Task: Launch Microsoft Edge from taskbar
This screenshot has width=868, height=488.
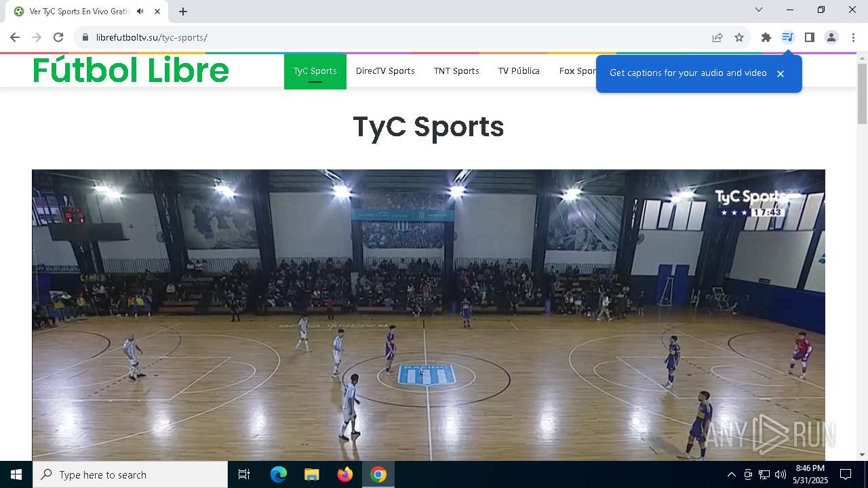Action: pos(279,474)
